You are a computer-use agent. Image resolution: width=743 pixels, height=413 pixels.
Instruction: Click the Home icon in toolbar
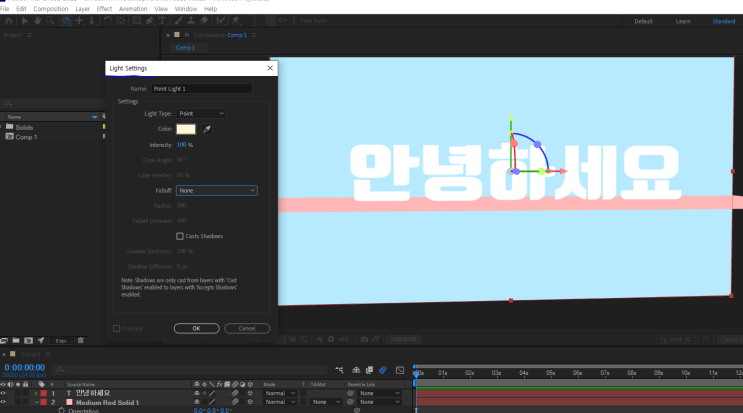(9, 20)
